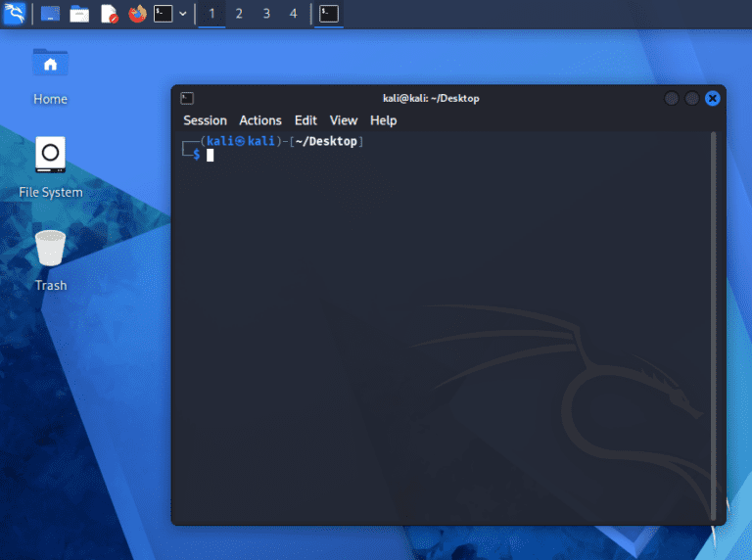Image resolution: width=752 pixels, height=560 pixels.
Task: Open the file manager panel launcher
Action: click(x=79, y=14)
